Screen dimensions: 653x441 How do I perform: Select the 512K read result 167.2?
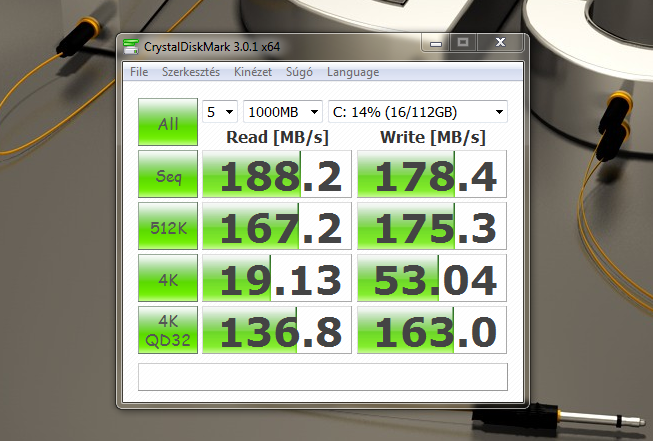(277, 226)
